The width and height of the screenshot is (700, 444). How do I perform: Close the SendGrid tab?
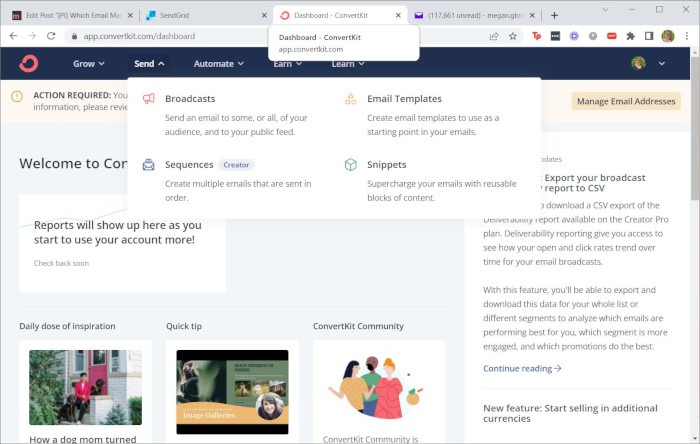pyautogui.click(x=264, y=15)
